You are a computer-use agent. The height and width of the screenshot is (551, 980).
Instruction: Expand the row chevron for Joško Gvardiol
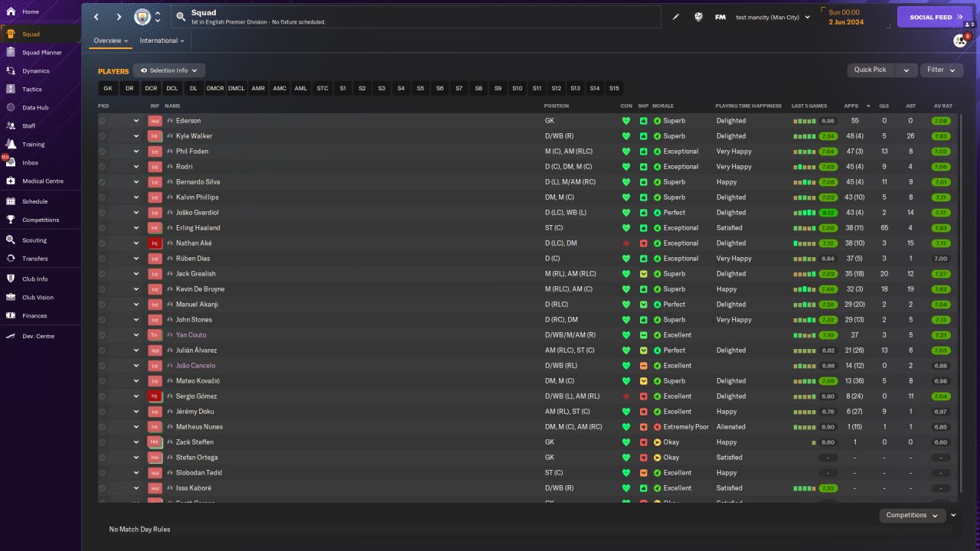pyautogui.click(x=136, y=213)
